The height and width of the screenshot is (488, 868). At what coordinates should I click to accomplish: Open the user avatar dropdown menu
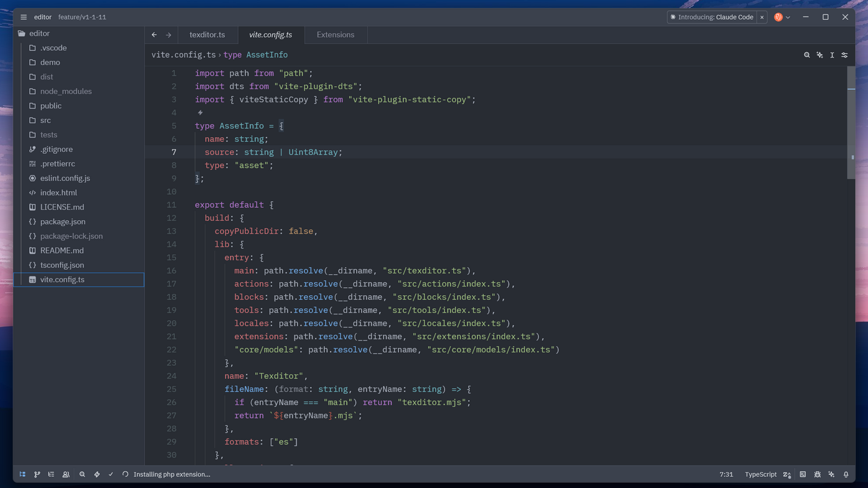point(782,17)
